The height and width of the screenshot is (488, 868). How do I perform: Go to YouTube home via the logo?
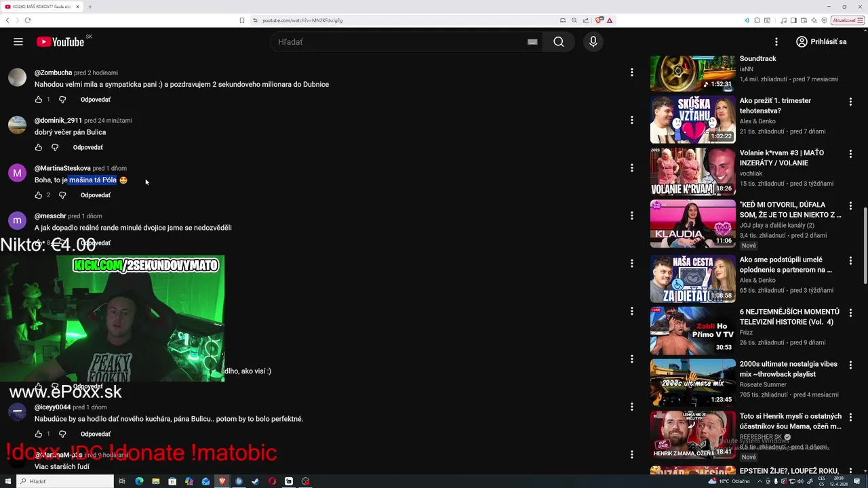pos(60,42)
